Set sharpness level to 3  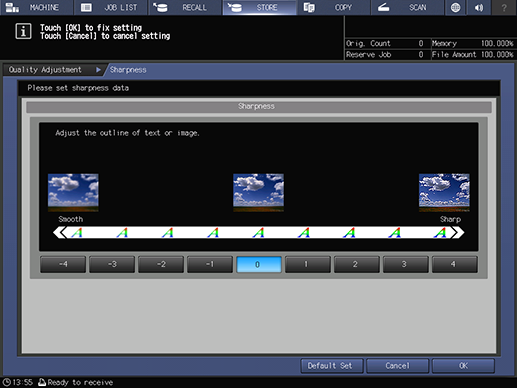click(406, 264)
